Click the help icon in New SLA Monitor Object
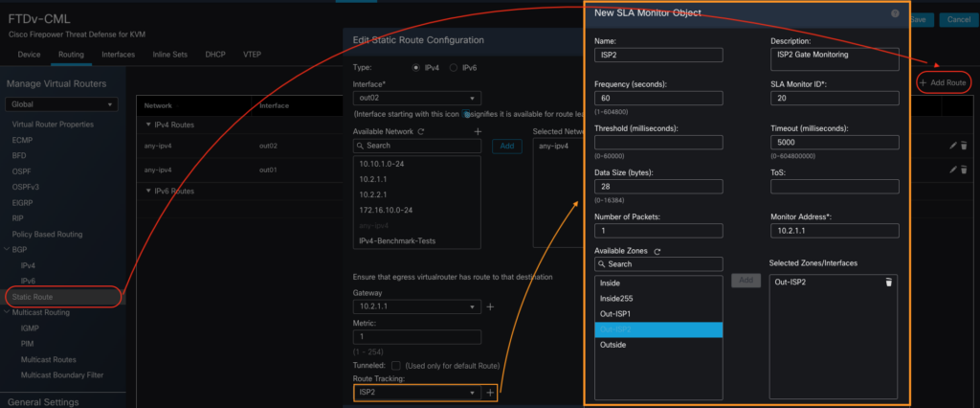The width and height of the screenshot is (980, 408). coord(895,13)
